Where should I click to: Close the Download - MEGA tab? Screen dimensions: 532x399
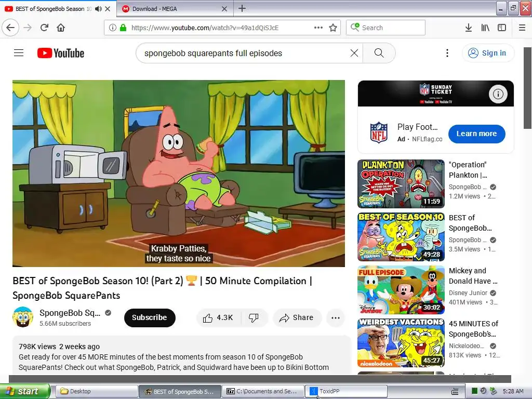point(224,9)
